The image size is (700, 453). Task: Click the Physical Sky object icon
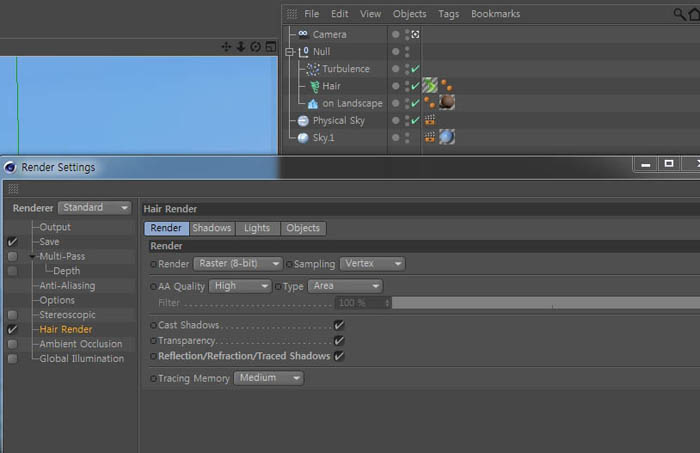[x=303, y=121]
